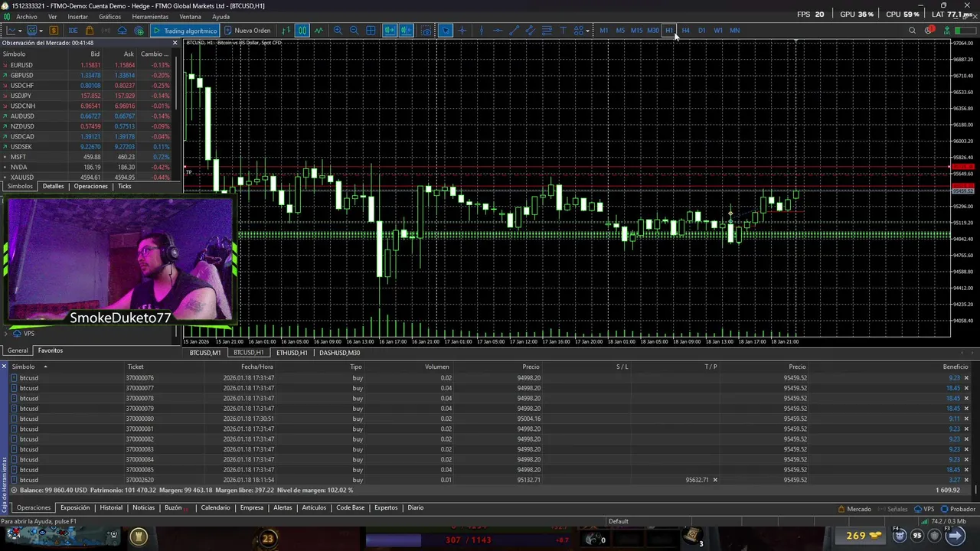Toggle chart auto scroll to latest bar
Screen dimensions: 980x551
point(390,31)
